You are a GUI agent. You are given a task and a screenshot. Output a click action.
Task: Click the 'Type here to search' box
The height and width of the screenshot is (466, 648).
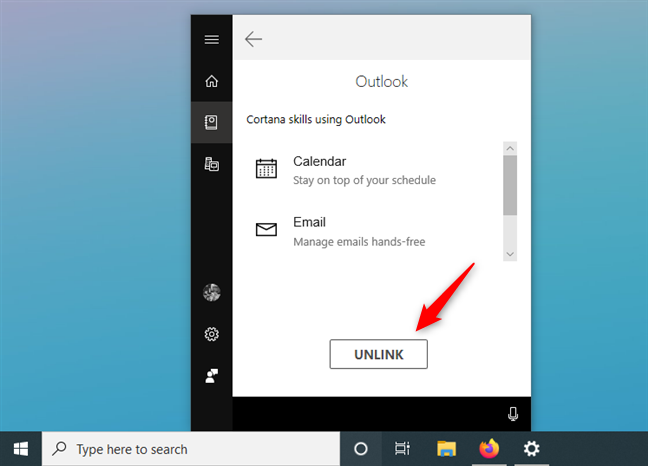(x=191, y=449)
